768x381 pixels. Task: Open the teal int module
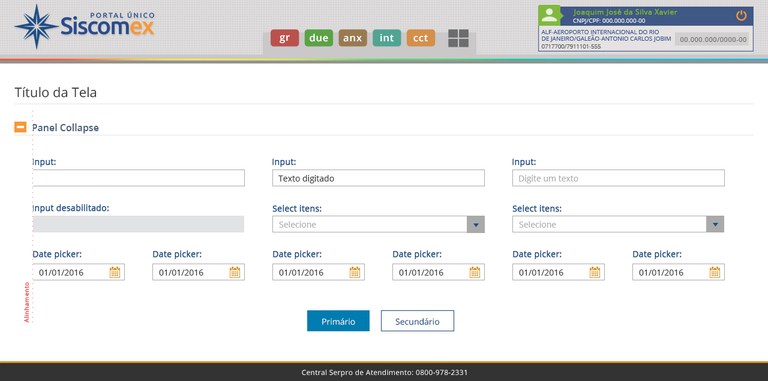[387, 38]
